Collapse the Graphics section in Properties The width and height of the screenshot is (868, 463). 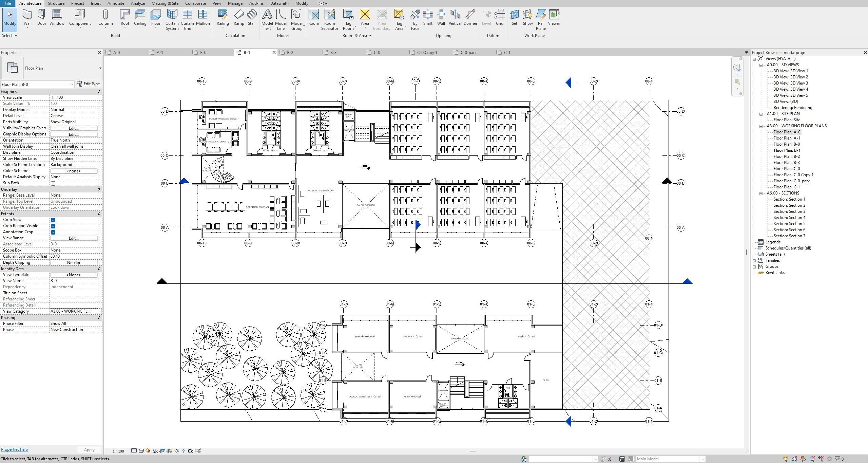tap(99, 91)
